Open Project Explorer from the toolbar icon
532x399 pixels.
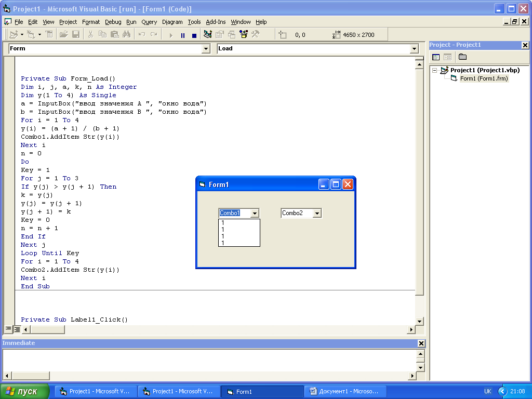(x=208, y=34)
